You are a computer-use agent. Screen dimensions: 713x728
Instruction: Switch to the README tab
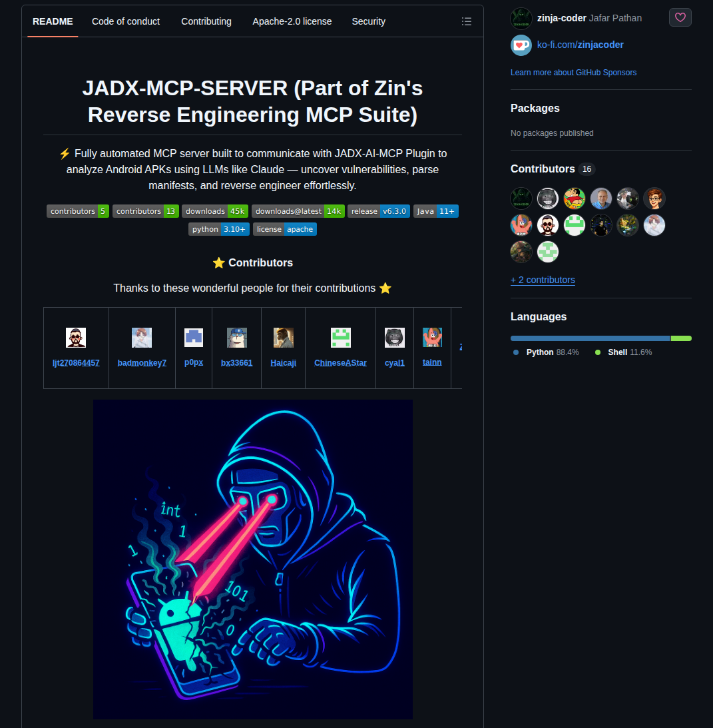coord(53,21)
